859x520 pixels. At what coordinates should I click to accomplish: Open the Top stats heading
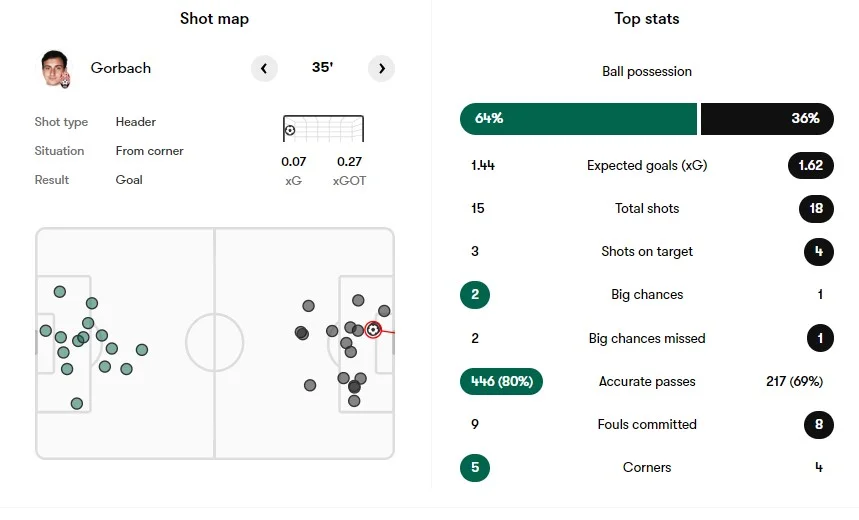pyautogui.click(x=647, y=18)
